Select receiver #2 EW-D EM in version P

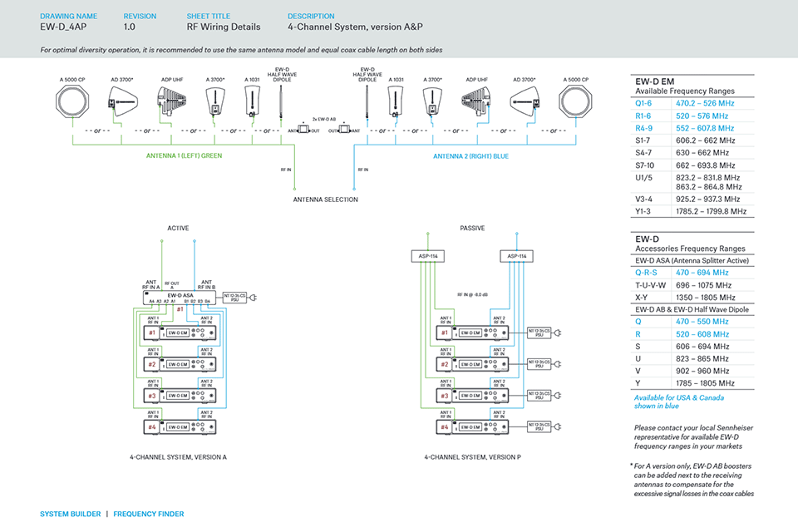(472, 365)
